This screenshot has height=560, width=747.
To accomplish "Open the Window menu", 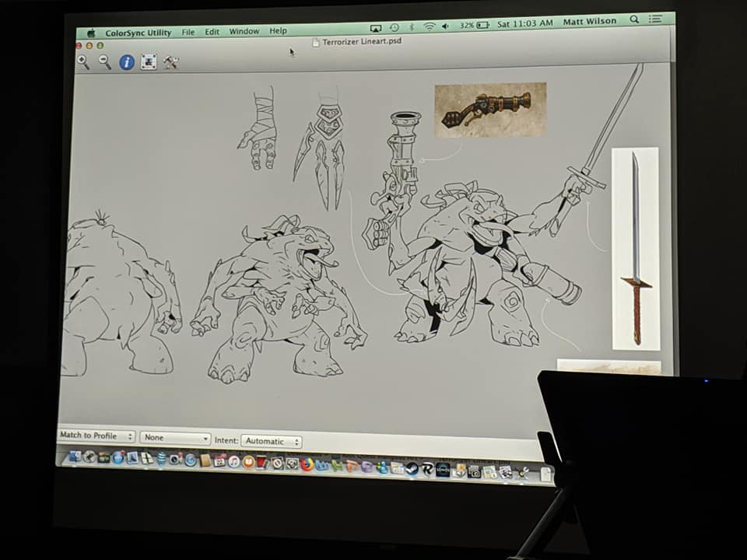I will pyautogui.click(x=244, y=31).
